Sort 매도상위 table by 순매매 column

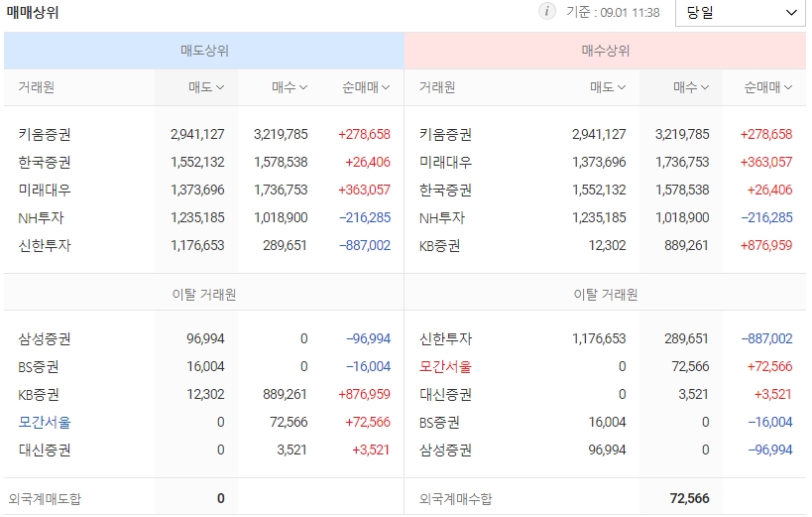click(x=366, y=87)
